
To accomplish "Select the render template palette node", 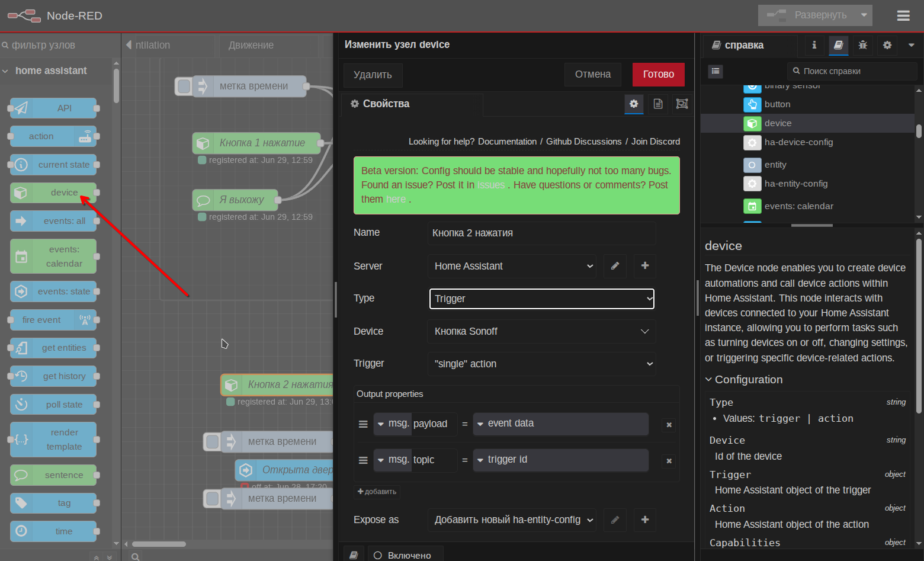I will pyautogui.click(x=53, y=440).
